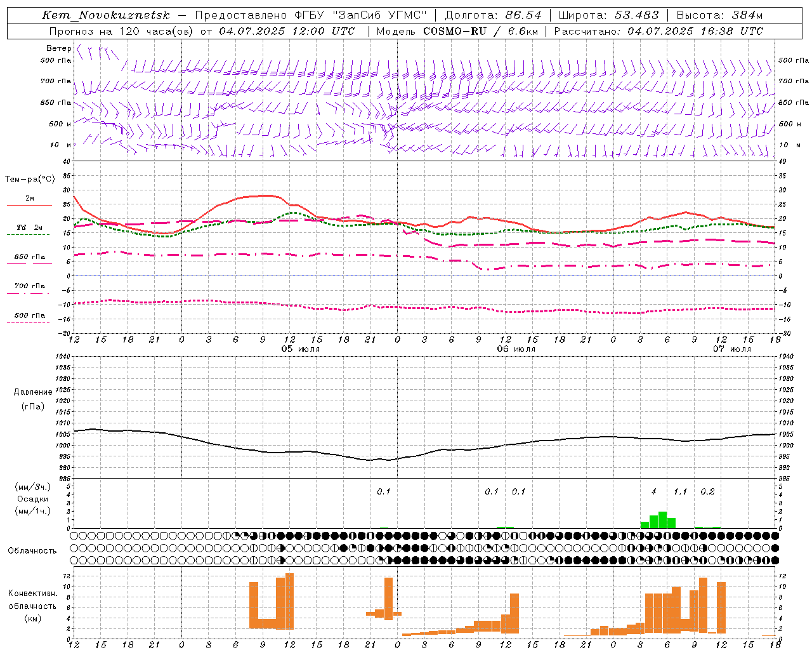Click the '1.1' precipitation amount value
Screen dimensions: 812x650
pos(680,492)
